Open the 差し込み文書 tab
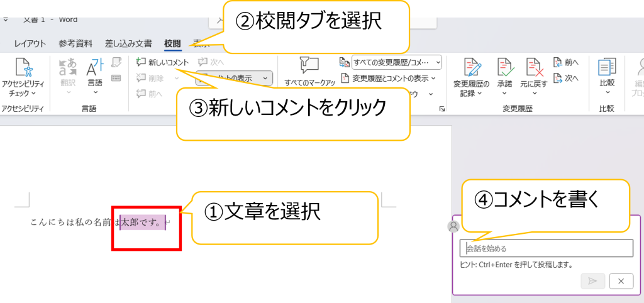This screenshot has height=303, width=644. coord(128,43)
